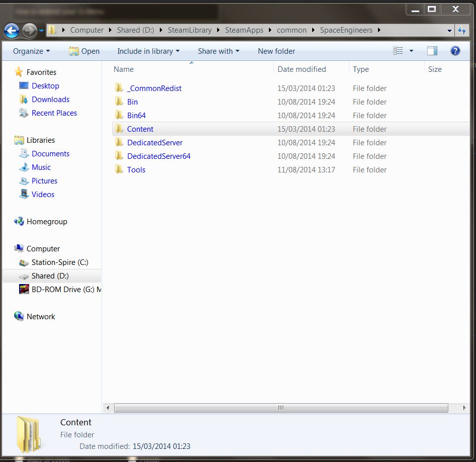Click Favorites in the navigation pane
Screen dimensions: 476x462
click(x=41, y=72)
